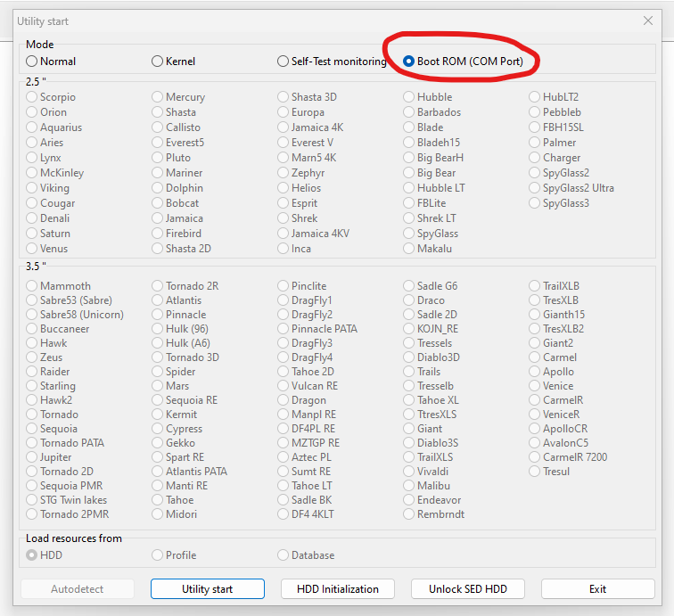Pick the SpyGlass2 Ultra option
Image resolution: width=674 pixels, height=616 pixels.
click(535, 188)
